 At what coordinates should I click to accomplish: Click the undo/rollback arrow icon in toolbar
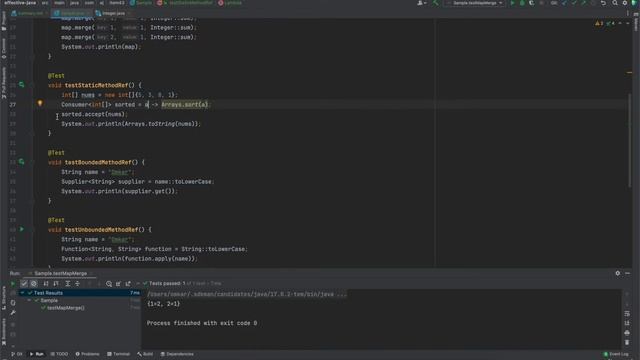click(x=603, y=3)
